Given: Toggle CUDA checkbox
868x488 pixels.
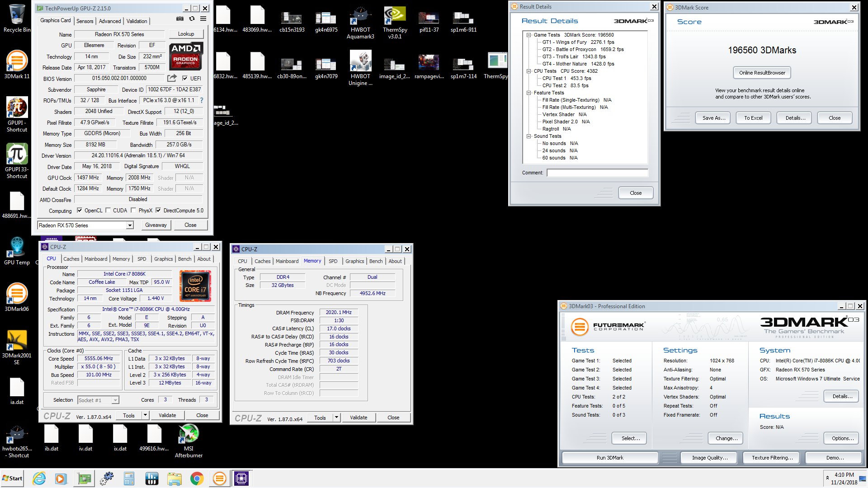Looking at the screenshot, I should pos(108,210).
